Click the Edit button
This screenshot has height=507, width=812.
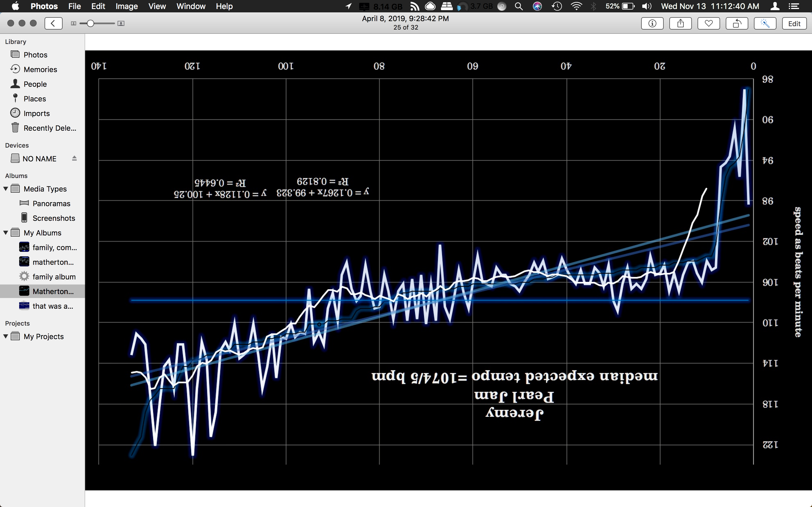tap(794, 23)
